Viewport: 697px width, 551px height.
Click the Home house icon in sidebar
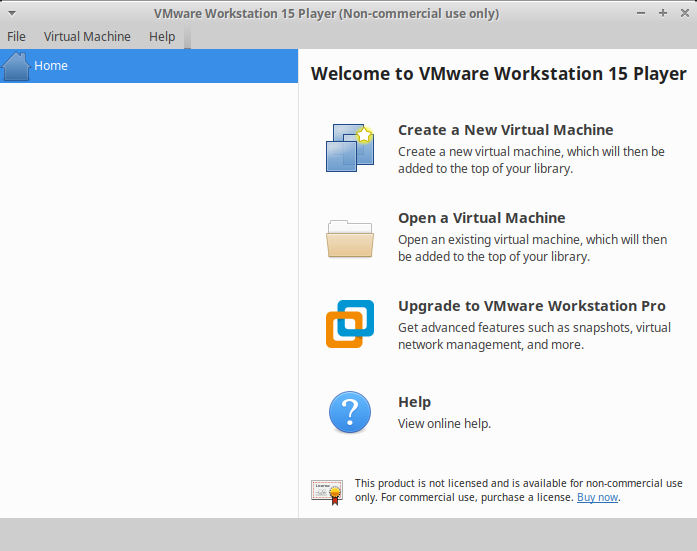(16, 66)
